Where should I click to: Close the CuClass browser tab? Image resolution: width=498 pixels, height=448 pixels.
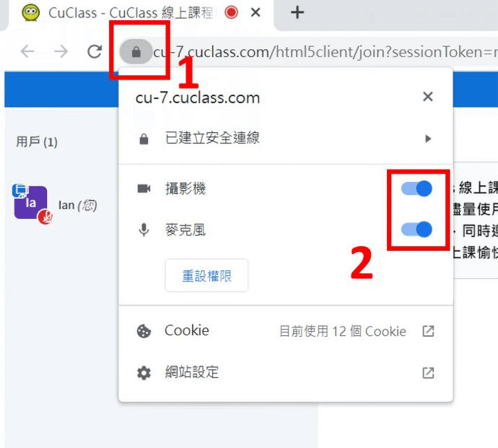point(256,13)
